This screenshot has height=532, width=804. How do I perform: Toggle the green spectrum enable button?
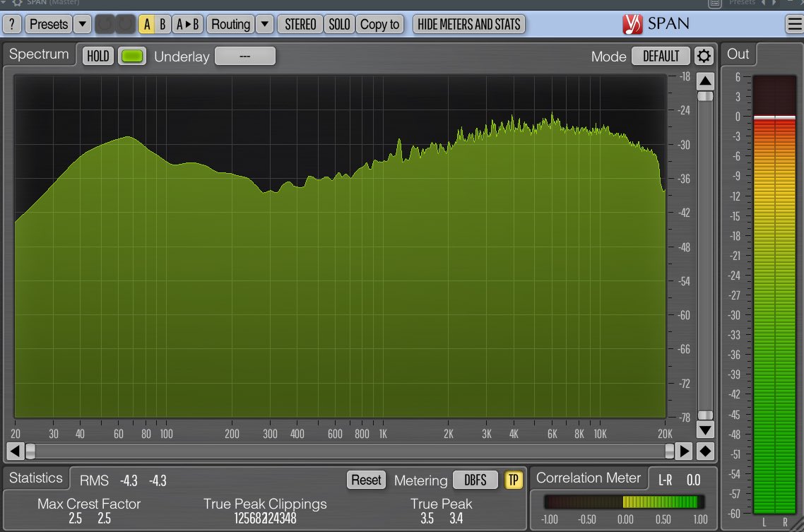pyautogui.click(x=132, y=56)
